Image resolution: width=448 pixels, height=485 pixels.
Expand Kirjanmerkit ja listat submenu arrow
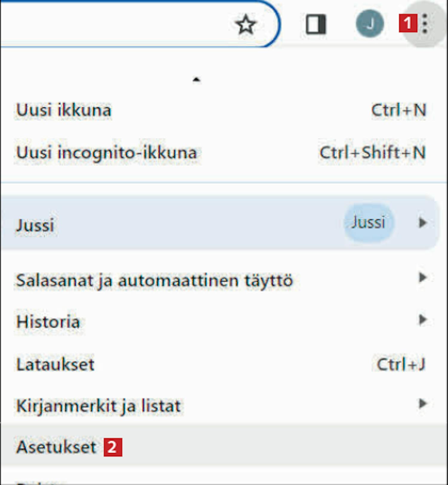click(422, 404)
